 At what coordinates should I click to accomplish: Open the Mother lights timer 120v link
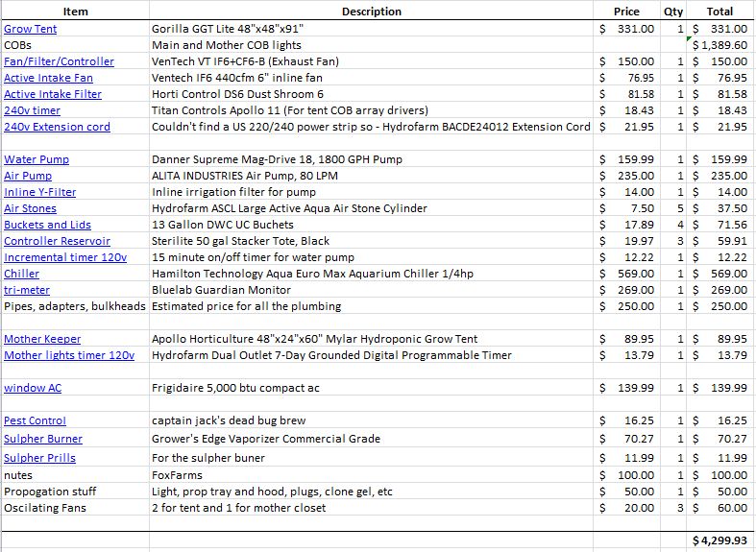tap(69, 355)
